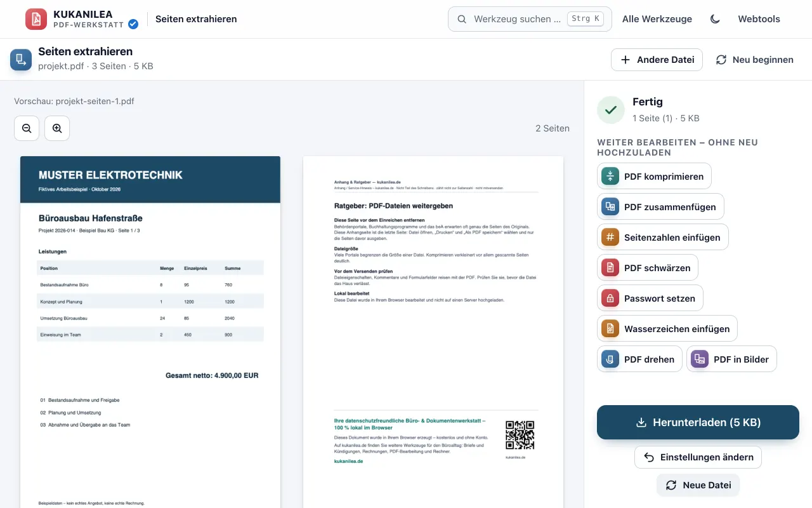The height and width of the screenshot is (508, 812).
Task: Click the QR code on the preview page
Action: (520, 435)
